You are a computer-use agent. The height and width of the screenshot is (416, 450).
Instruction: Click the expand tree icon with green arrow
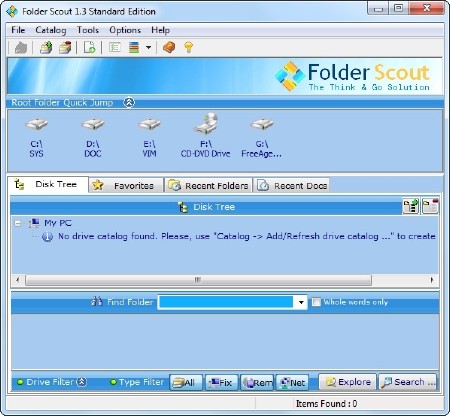[411, 206]
